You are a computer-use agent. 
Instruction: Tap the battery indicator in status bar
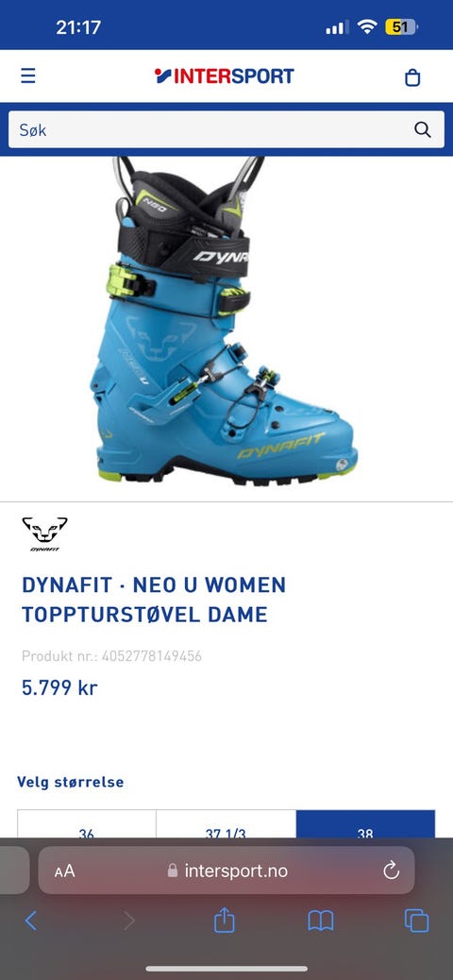(x=401, y=26)
